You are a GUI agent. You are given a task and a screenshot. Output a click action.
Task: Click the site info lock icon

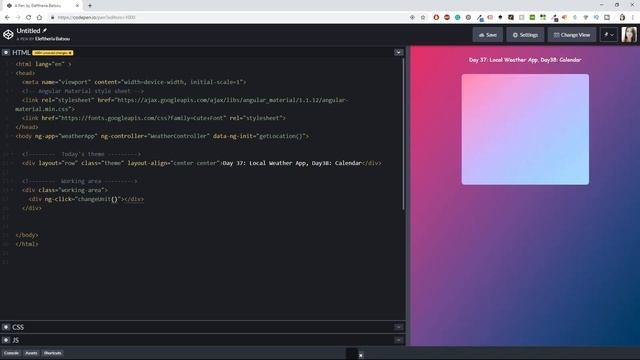(x=52, y=18)
